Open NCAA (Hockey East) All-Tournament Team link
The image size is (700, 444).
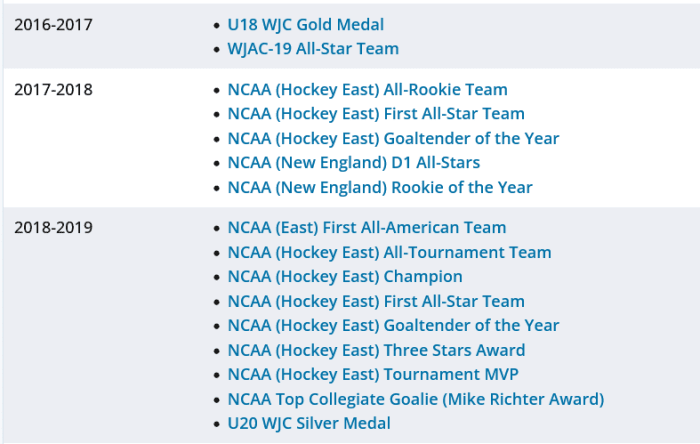pos(389,253)
